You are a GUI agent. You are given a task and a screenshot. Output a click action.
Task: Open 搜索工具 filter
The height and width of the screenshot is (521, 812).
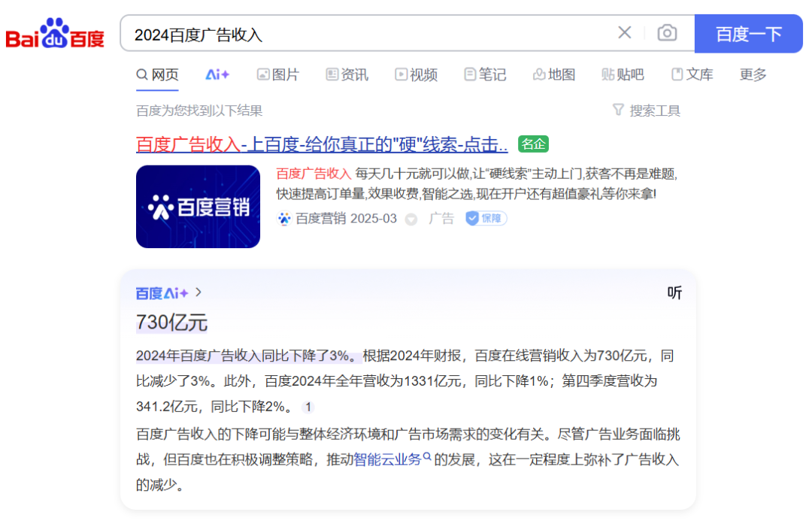(x=647, y=111)
